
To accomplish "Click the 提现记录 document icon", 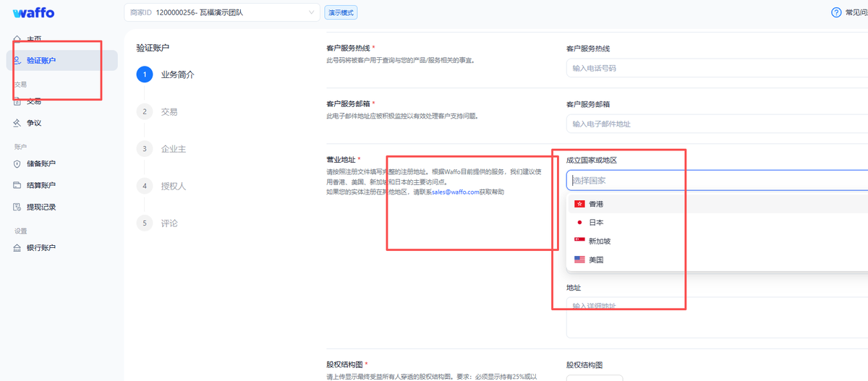I will (x=17, y=207).
